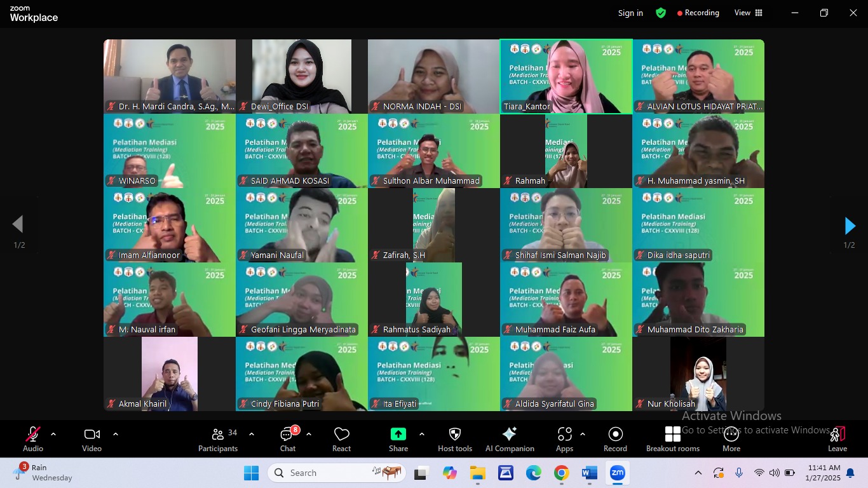868x488 pixels.
Task: Unmute the microphone Audio button
Action: (33, 438)
